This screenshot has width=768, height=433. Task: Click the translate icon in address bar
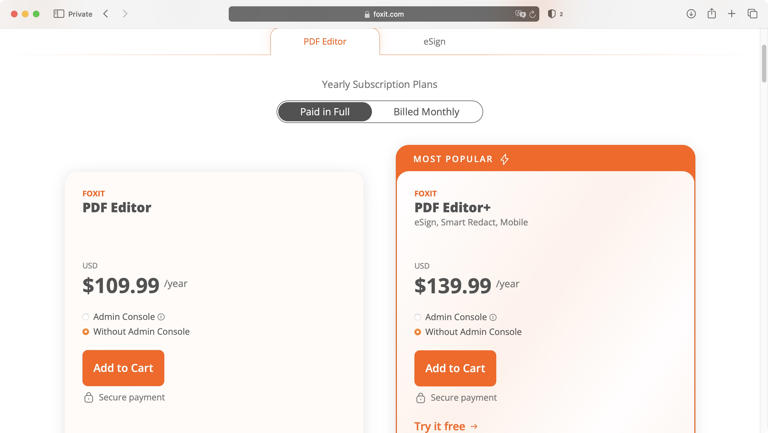[519, 14]
